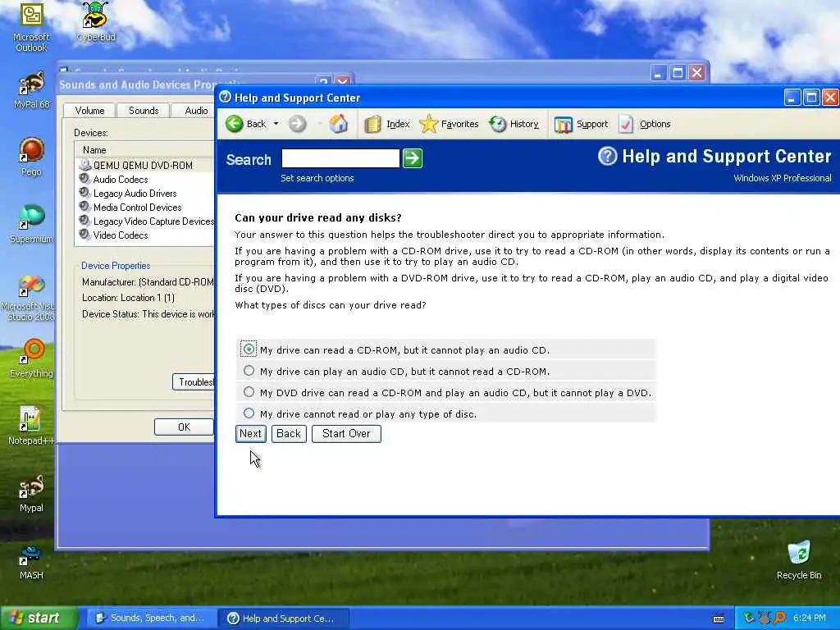Select Media Control Devices entry

point(137,208)
